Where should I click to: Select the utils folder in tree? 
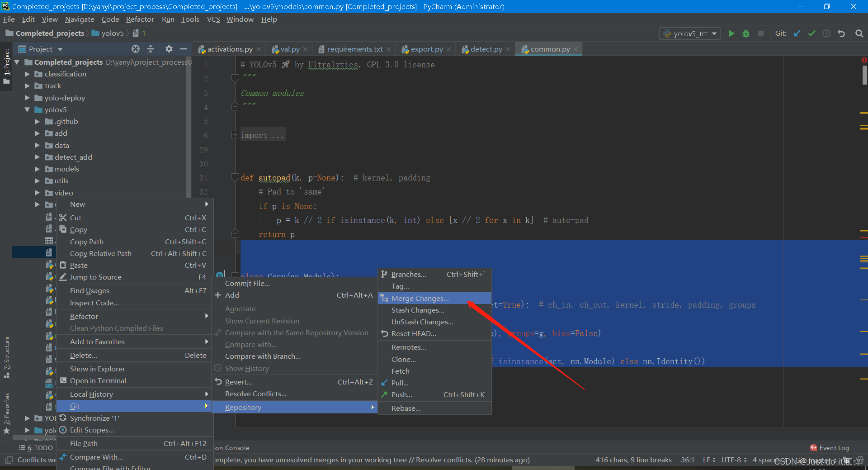pos(61,180)
